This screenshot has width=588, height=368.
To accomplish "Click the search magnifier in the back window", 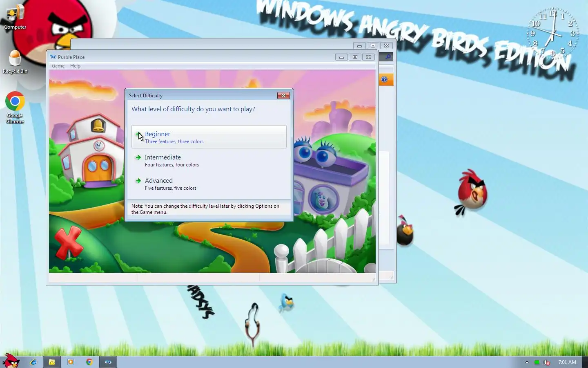I will [388, 57].
